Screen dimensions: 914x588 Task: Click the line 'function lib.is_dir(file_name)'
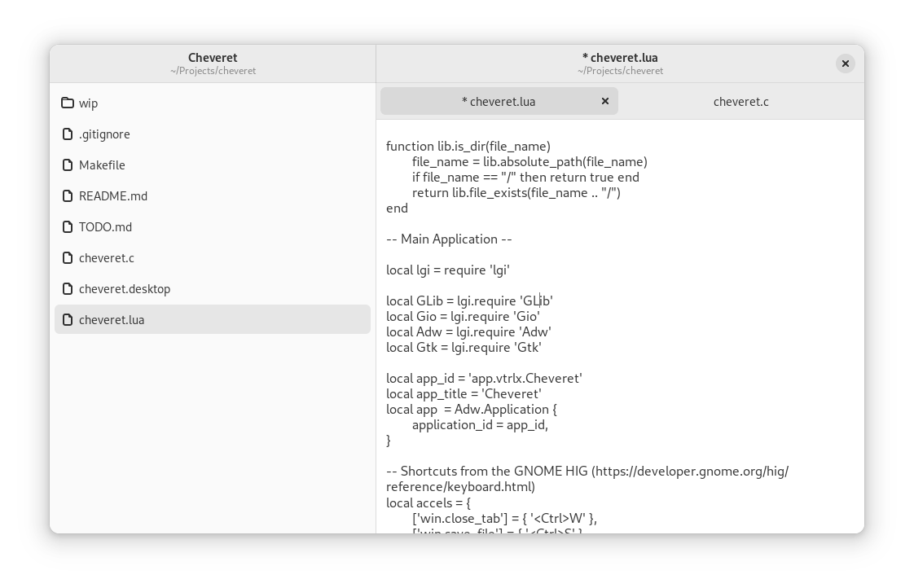[x=468, y=147]
